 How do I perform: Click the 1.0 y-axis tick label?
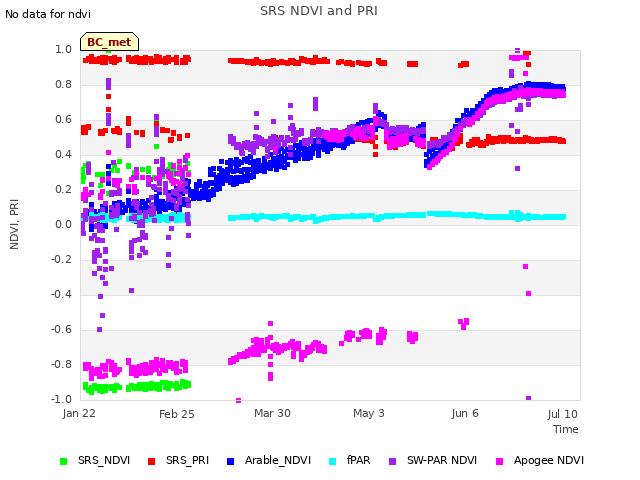point(63,49)
